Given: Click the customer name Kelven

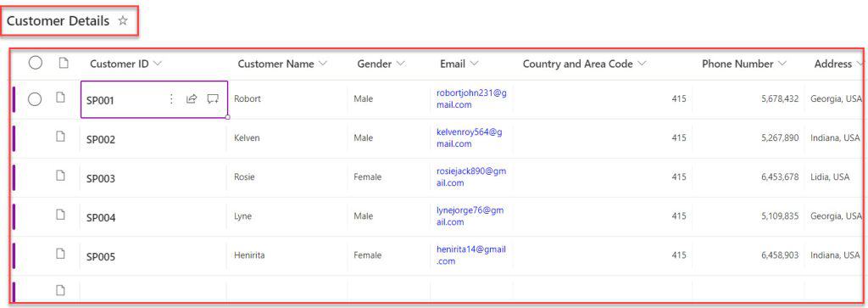Looking at the screenshot, I should click(x=247, y=138).
